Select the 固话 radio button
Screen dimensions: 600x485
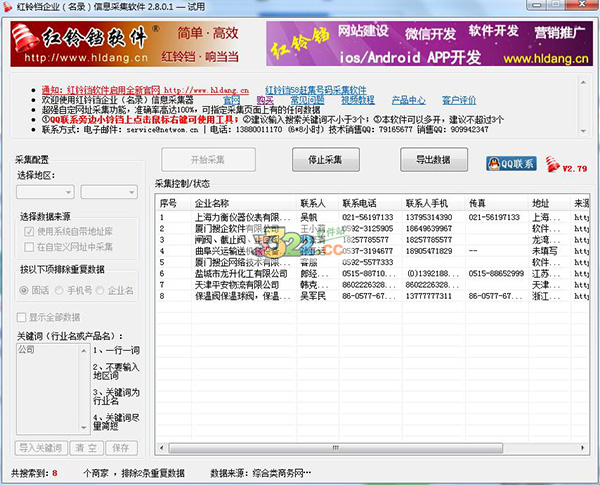pos(24,291)
